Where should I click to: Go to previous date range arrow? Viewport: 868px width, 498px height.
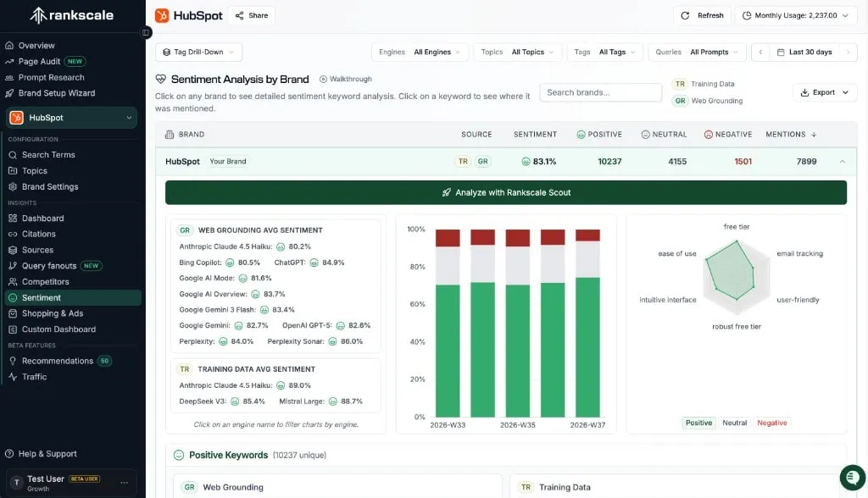point(760,52)
